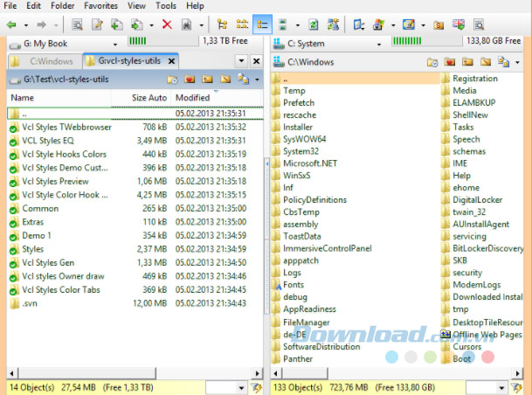This screenshot has height=395, width=532.
Task: Open the tab list dropdown arrow
Action: 241,61
